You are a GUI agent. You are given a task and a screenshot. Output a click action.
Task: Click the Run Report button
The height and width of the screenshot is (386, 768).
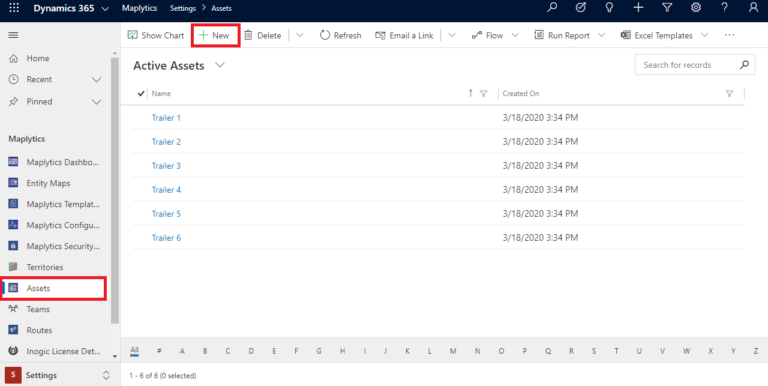562,35
